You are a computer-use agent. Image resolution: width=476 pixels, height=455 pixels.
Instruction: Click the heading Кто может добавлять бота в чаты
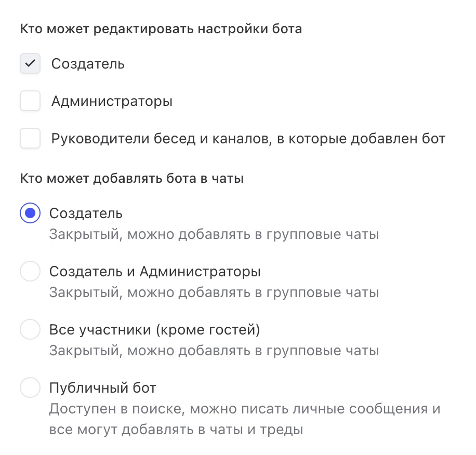[132, 179]
